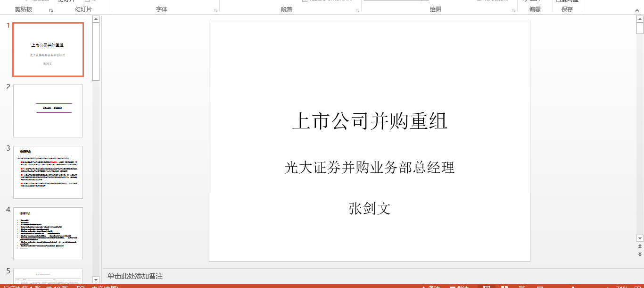Select slide 3 thumbnail in panel
Viewport: 644px width, 288px height.
(x=48, y=172)
